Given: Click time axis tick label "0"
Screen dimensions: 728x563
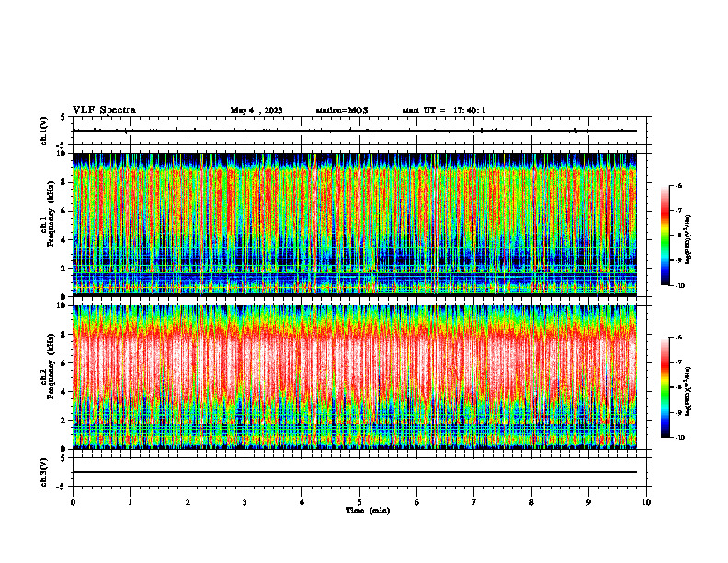Looking at the screenshot, I should tap(73, 502).
